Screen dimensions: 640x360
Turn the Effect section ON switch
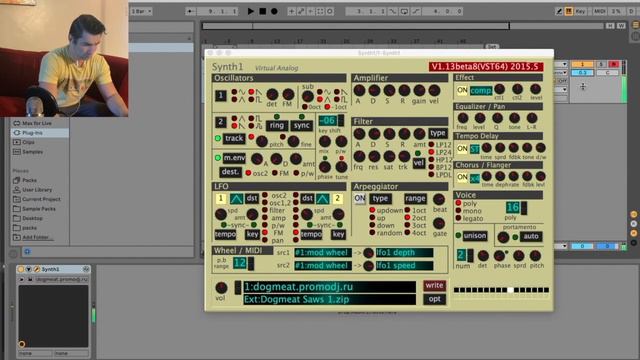pos(462,90)
